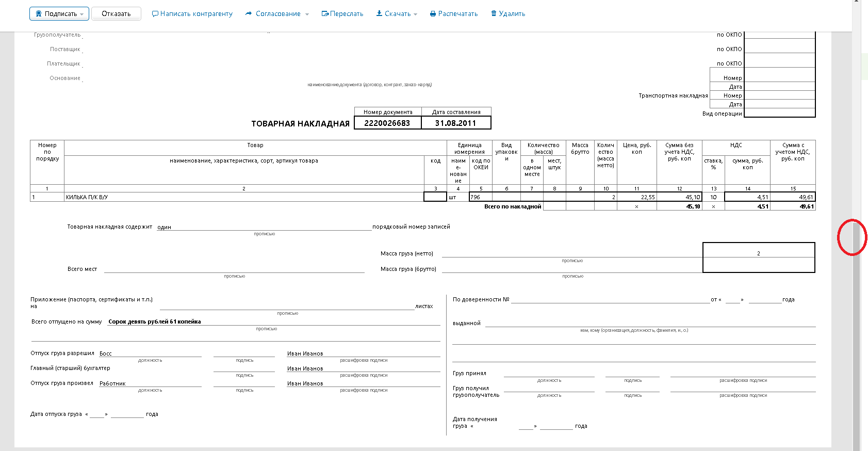Viewport: 868px width, 451px height.
Task: Click the Основание label
Action: 65,78
